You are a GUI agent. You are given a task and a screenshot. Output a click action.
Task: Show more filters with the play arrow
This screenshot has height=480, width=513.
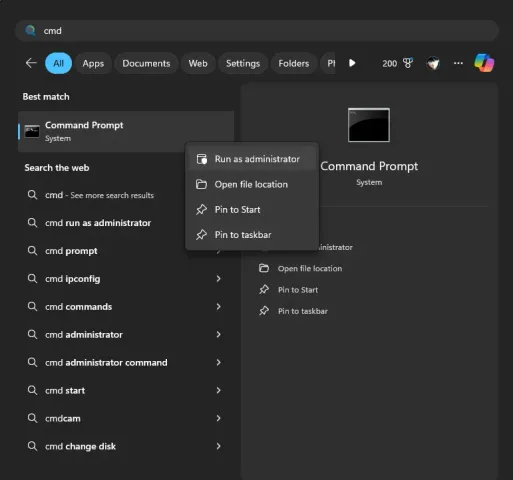(352, 63)
